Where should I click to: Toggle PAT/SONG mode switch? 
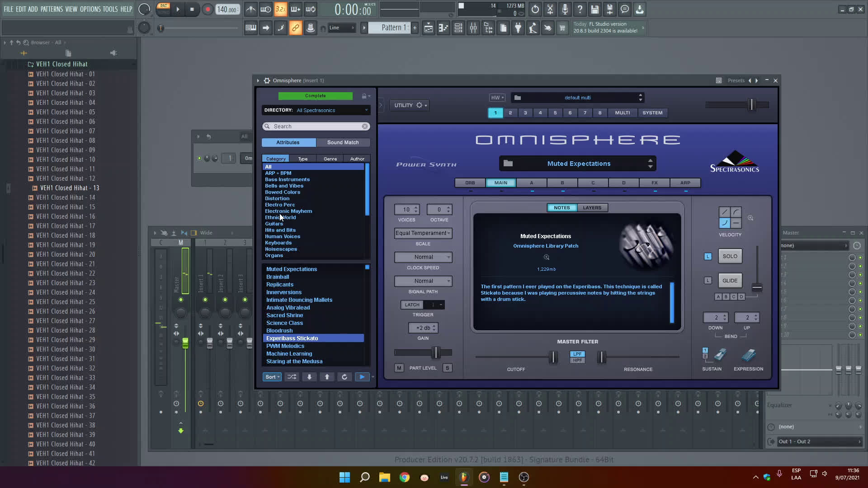click(164, 9)
